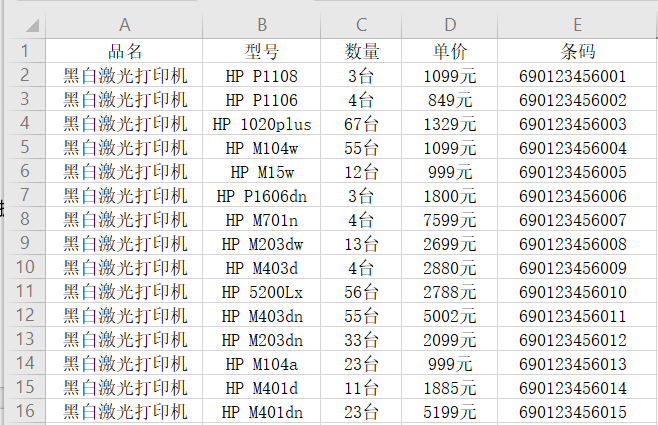Select the 5002元 price cell
The width and height of the screenshot is (658, 425).
450,316
